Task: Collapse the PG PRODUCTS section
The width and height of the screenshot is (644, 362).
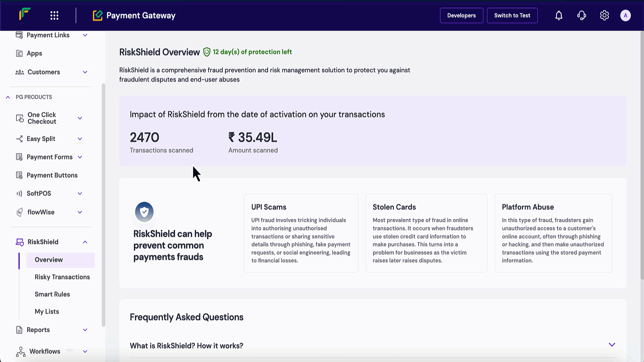Action: point(8,97)
